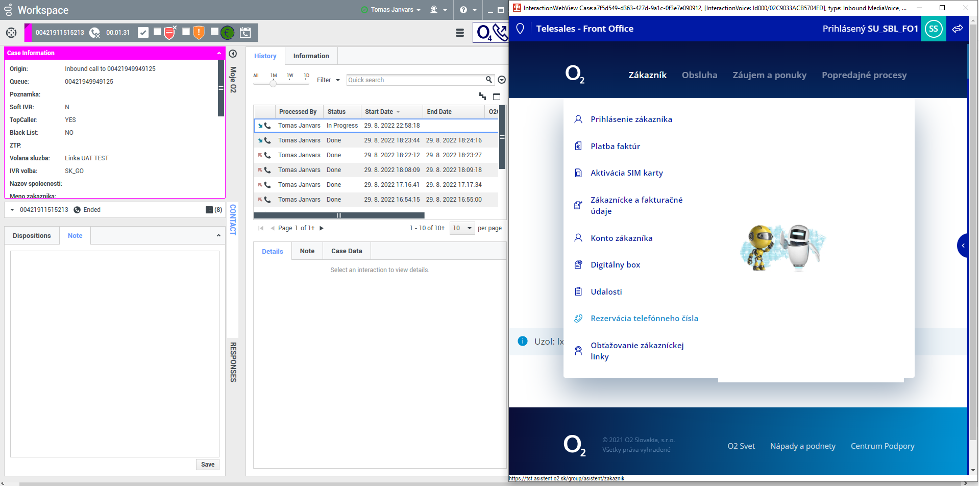Save the note
Image resolution: width=980 pixels, height=486 pixels.
(208, 465)
